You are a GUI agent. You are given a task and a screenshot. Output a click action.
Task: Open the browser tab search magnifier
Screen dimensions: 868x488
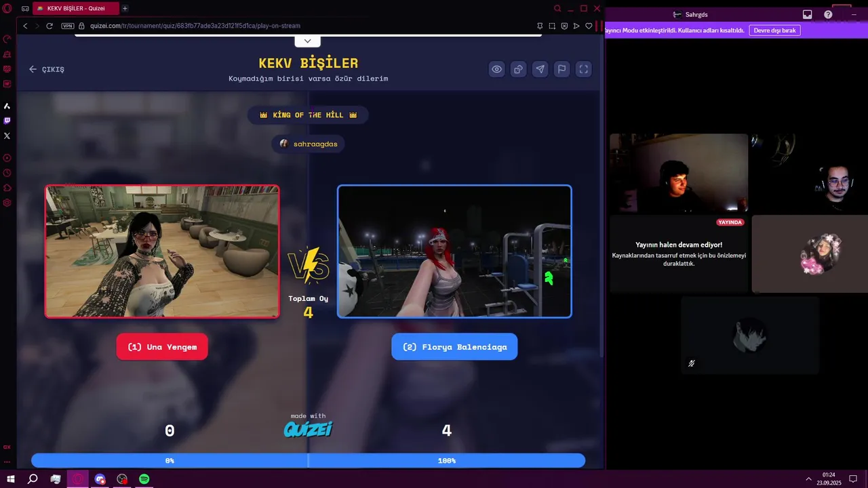[557, 8]
